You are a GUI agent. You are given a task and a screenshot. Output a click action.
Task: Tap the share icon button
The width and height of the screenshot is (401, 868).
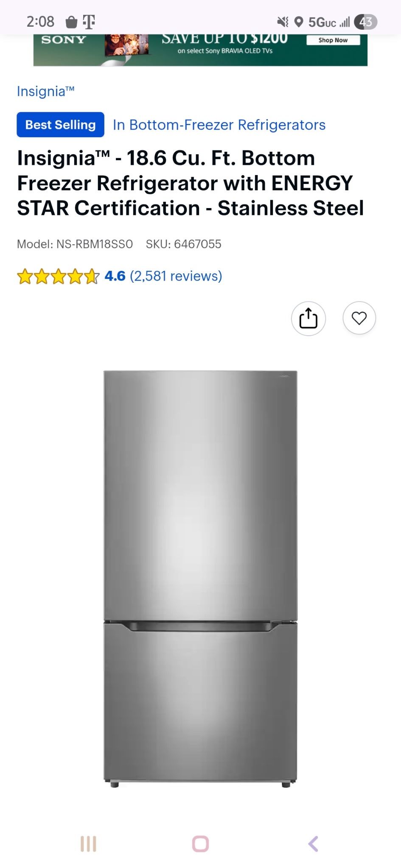pyautogui.click(x=308, y=318)
